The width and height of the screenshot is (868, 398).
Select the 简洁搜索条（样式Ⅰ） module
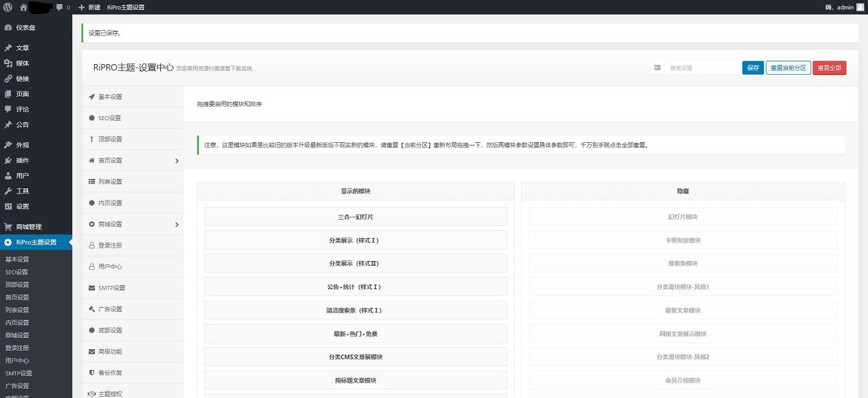coord(356,310)
